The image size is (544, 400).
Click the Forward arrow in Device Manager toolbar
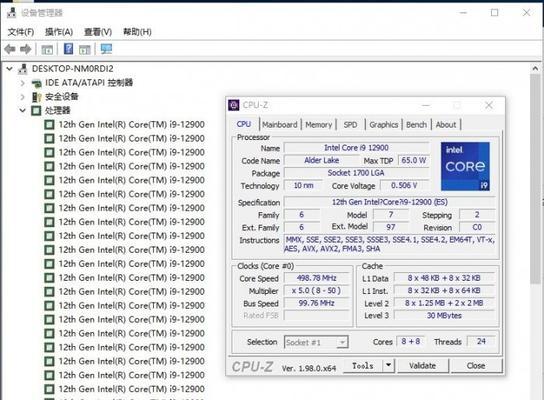pyautogui.click(x=26, y=49)
